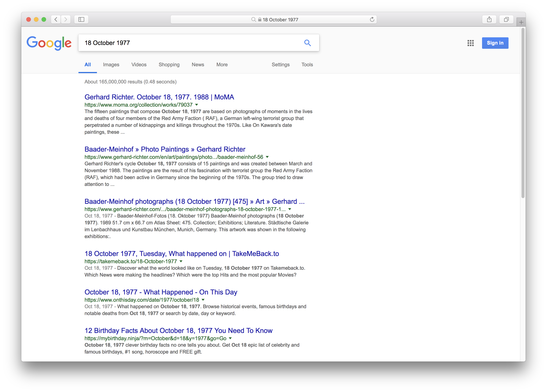
Task: Click the vertical page scrollbar
Action: point(523,113)
